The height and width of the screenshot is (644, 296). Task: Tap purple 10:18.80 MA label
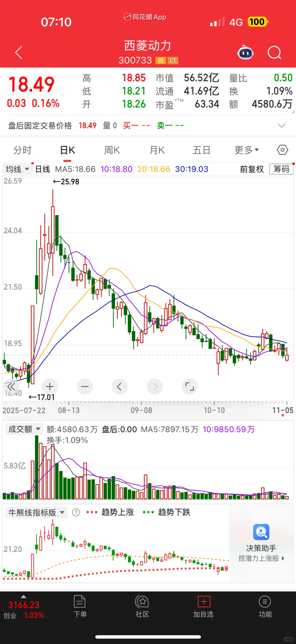[116, 169]
